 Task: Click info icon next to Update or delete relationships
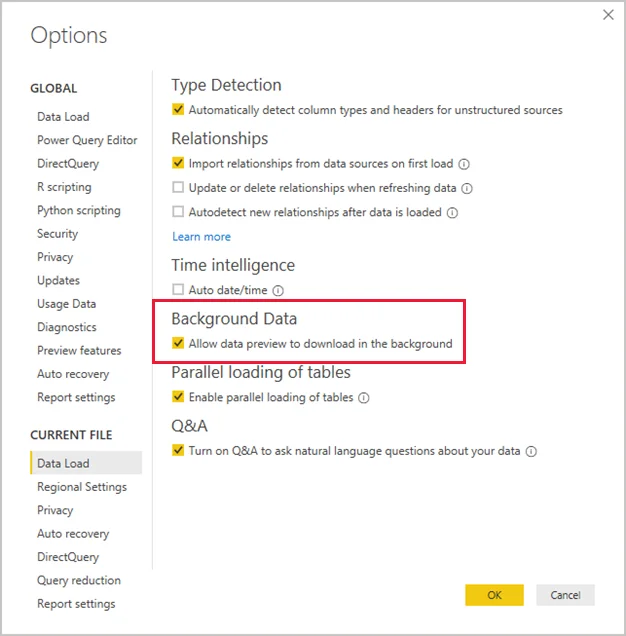(467, 188)
